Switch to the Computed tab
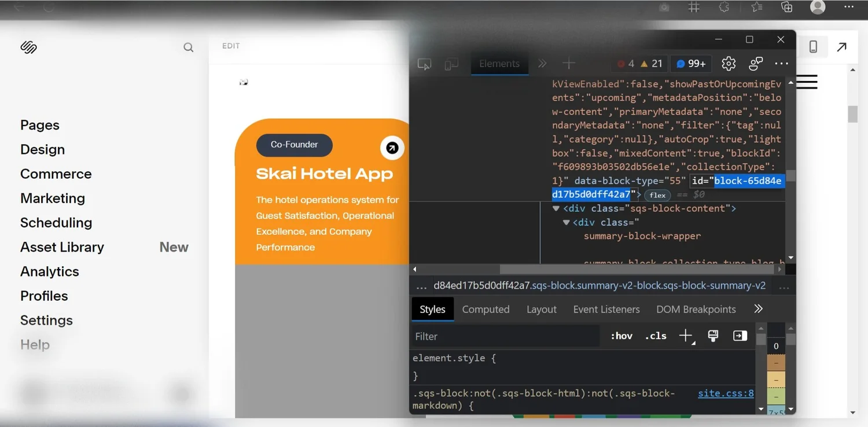The height and width of the screenshot is (427, 868). (x=486, y=309)
